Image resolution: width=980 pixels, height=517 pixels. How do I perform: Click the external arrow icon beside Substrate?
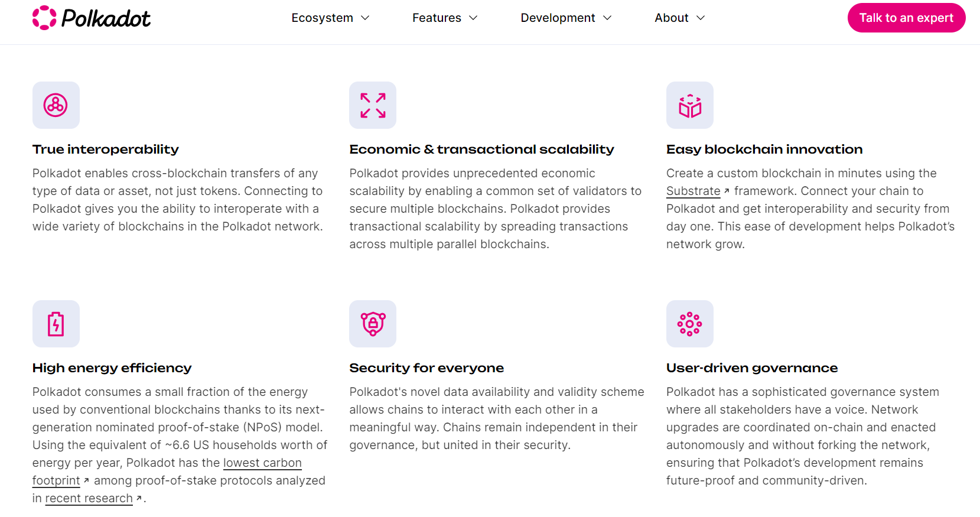(x=727, y=191)
